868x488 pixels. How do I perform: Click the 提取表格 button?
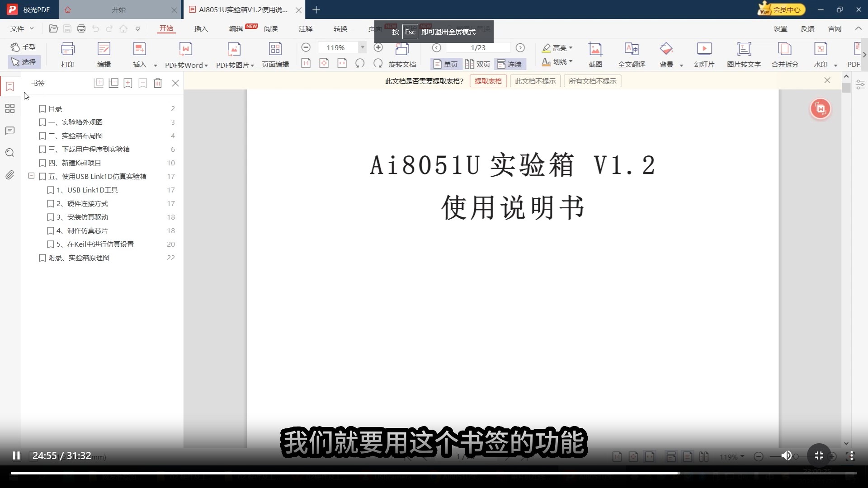click(488, 81)
